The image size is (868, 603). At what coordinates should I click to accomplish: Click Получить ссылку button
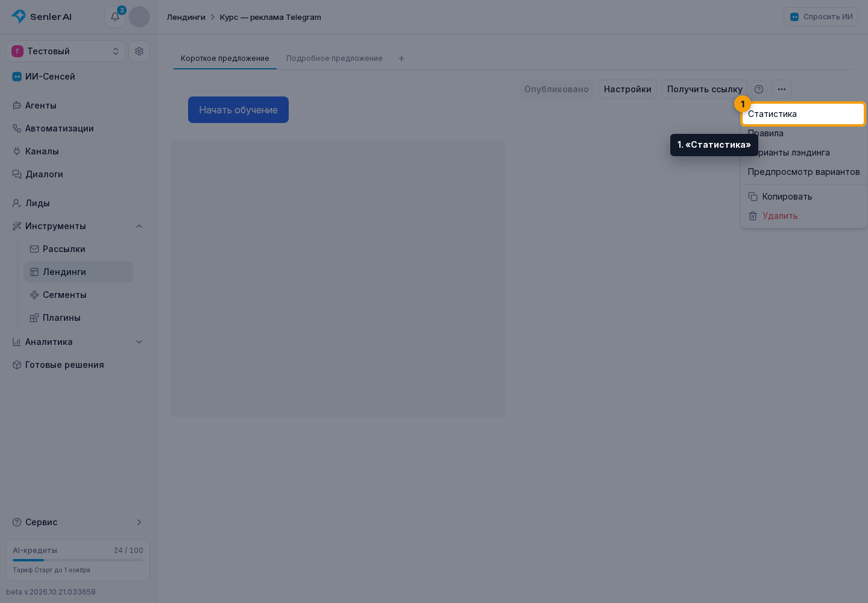[x=705, y=89]
